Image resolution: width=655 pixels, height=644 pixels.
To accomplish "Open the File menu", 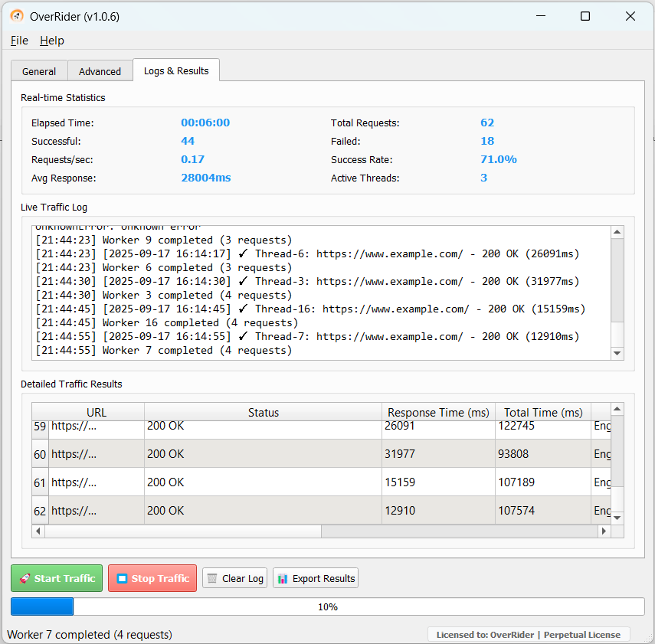I will [x=19, y=41].
